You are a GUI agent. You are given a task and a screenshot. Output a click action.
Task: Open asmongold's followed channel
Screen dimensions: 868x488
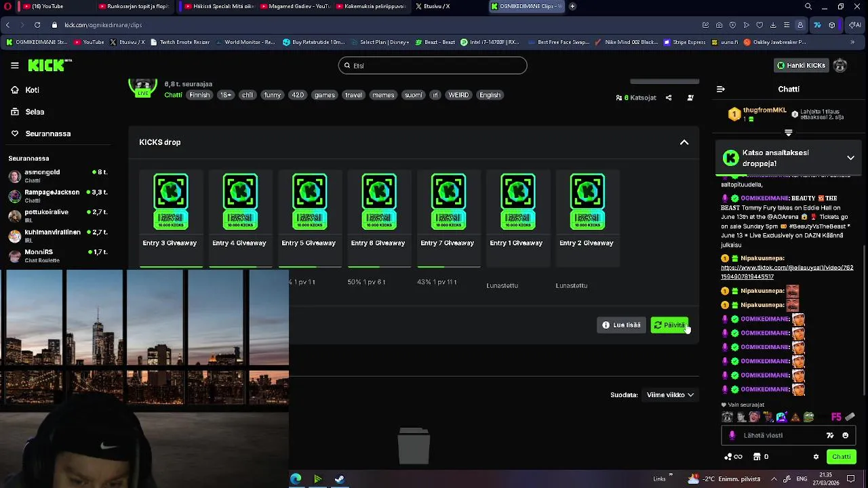[58, 176]
